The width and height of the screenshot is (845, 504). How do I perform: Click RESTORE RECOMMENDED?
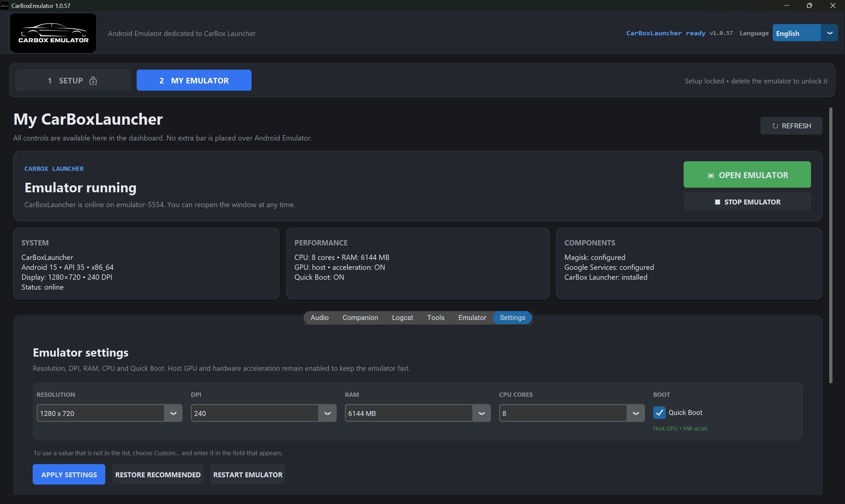(x=158, y=474)
